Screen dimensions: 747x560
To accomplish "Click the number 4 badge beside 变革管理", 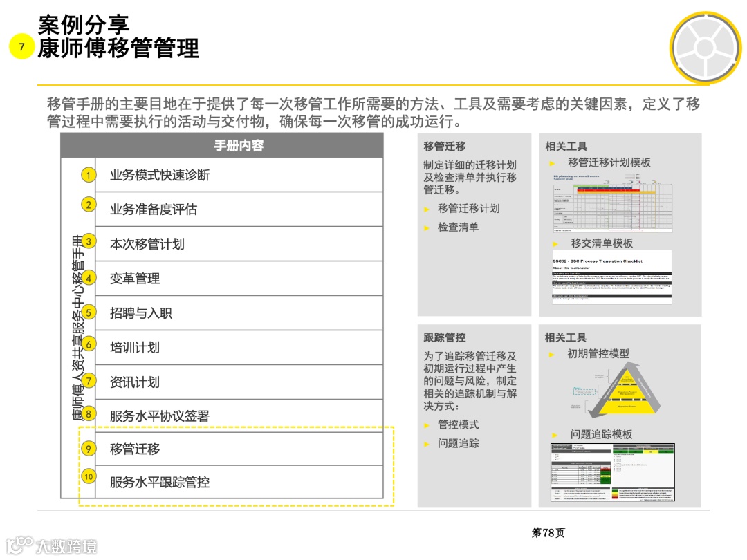I will [88, 278].
